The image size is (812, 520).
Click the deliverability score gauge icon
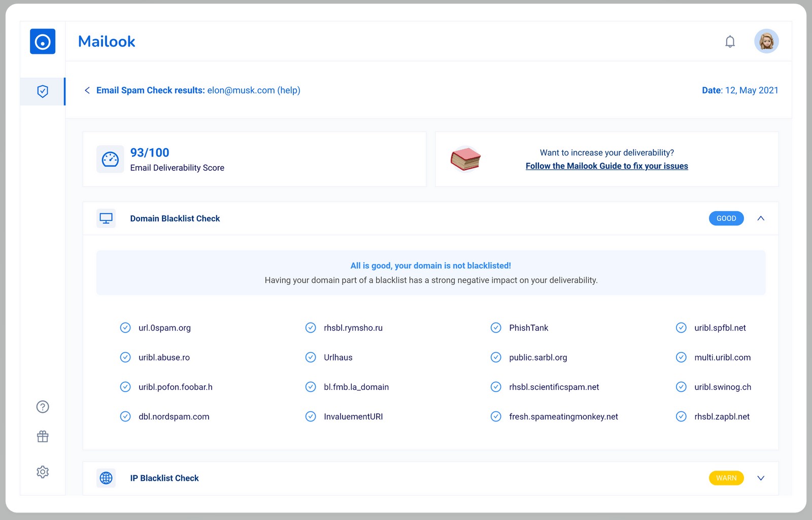point(110,159)
